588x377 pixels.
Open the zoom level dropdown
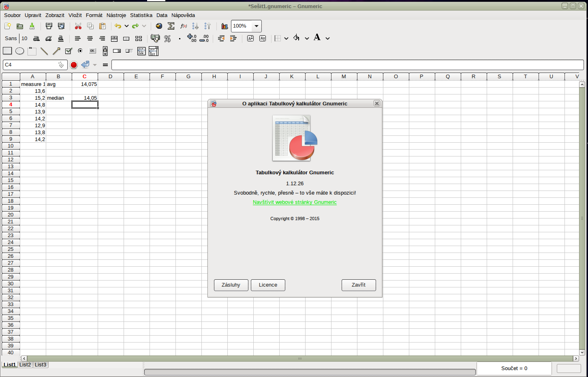click(x=256, y=26)
